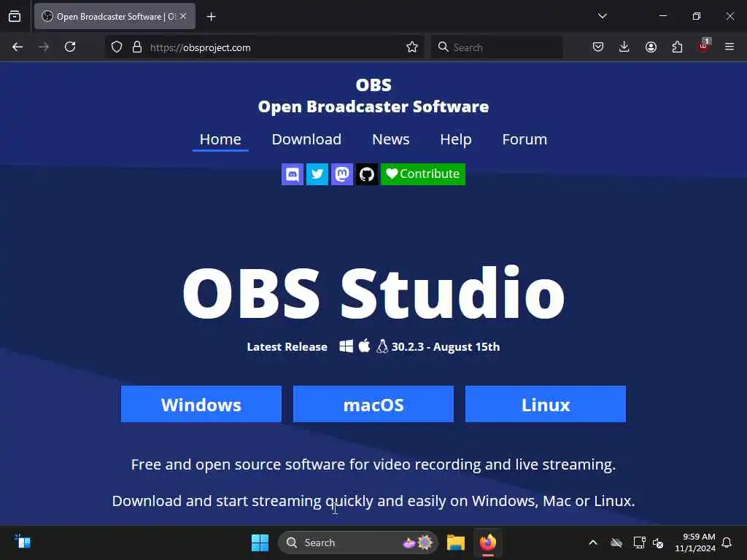
Task: Open the OBS Discord icon link
Action: click(292, 174)
